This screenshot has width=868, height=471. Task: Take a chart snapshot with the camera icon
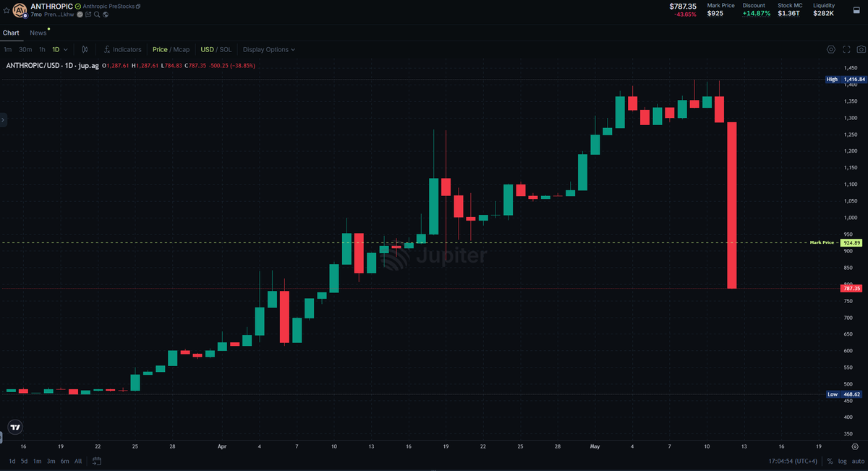[861, 49]
